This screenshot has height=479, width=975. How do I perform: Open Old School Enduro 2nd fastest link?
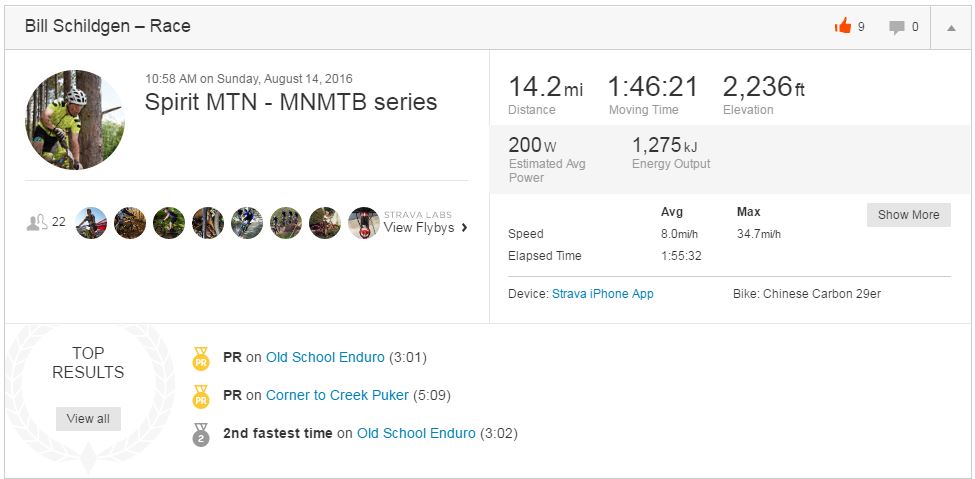pyautogui.click(x=416, y=433)
